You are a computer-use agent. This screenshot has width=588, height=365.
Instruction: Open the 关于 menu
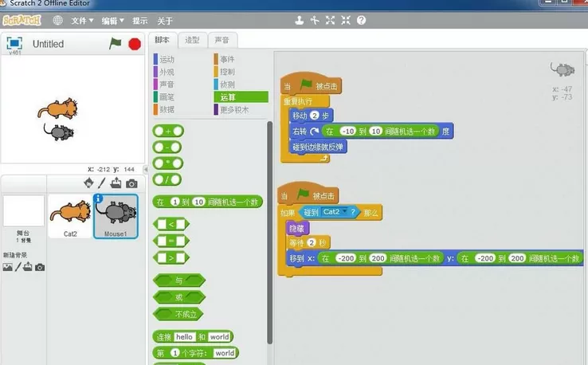tap(165, 21)
